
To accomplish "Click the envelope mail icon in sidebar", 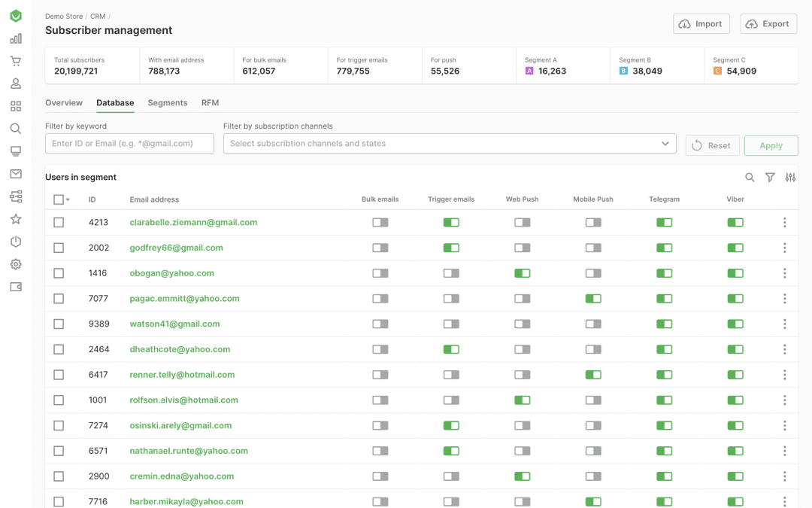I will 16,174.
